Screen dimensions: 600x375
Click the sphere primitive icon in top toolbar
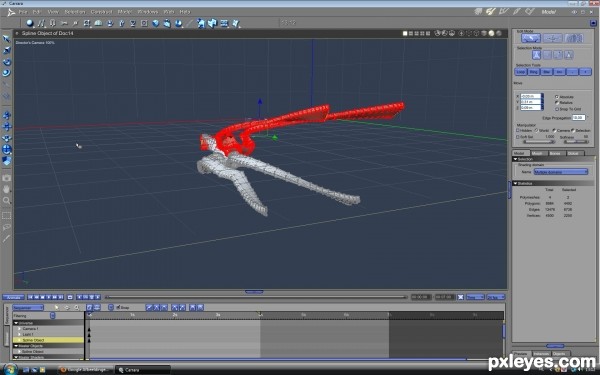pos(30,23)
